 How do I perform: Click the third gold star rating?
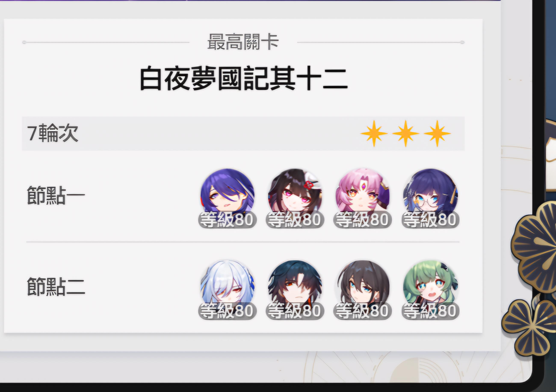tap(437, 134)
